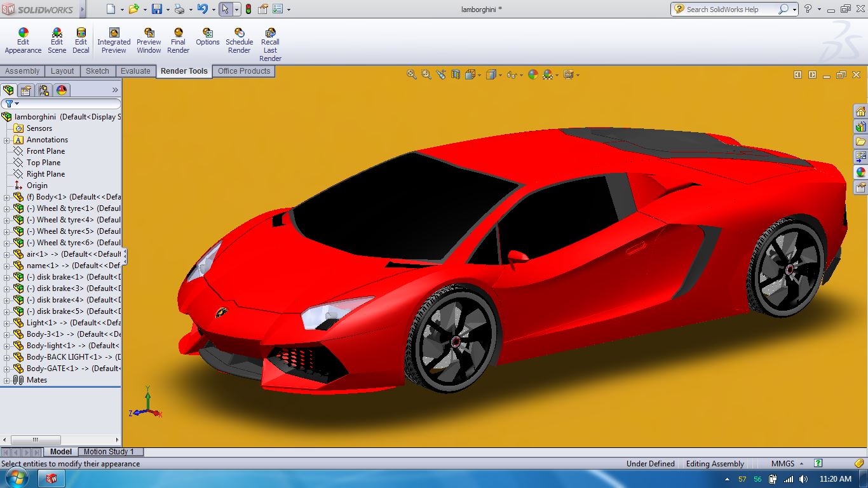Screen dimensions: 868x488
Task: Select the Origin item
Action: tap(37, 186)
